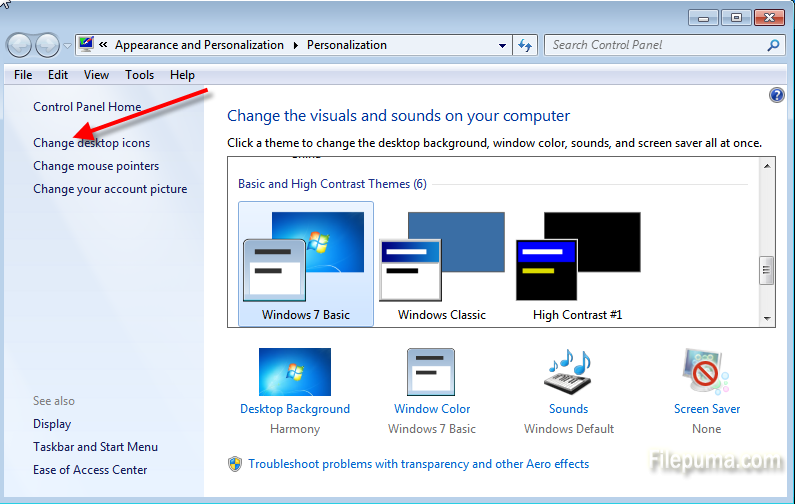
Task: Click the back navigation arrow
Action: click(19, 45)
